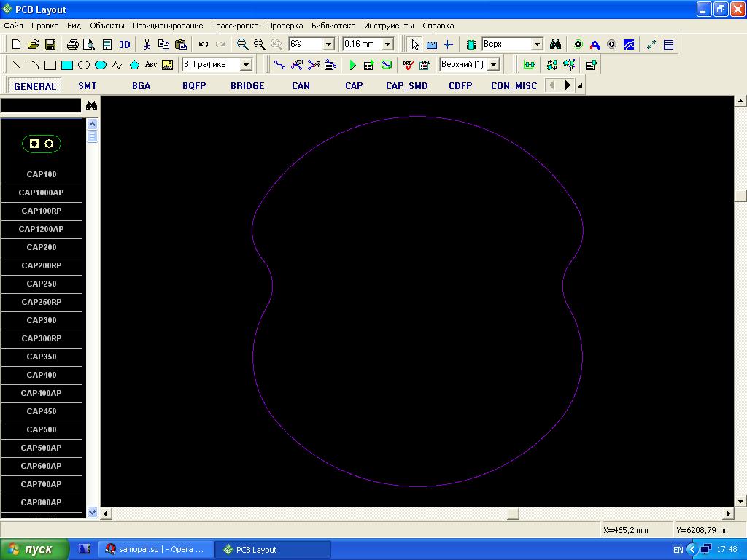The width and height of the screenshot is (747, 560).
Task: Select the line drawing tool
Action: tap(17, 65)
